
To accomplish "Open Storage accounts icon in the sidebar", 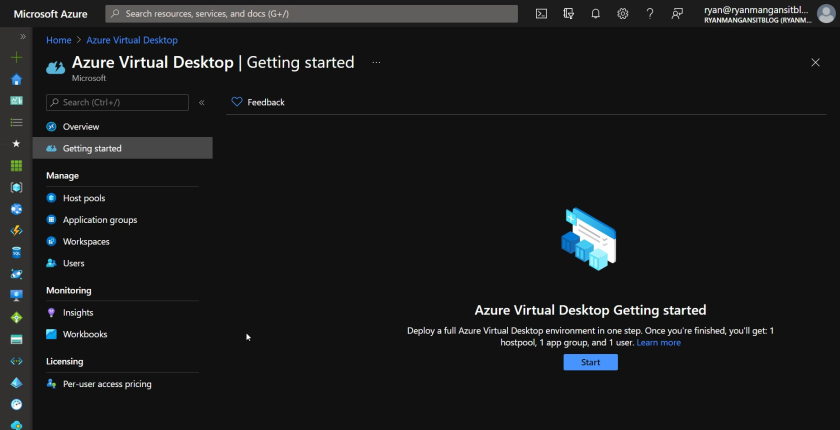I will pos(17,340).
